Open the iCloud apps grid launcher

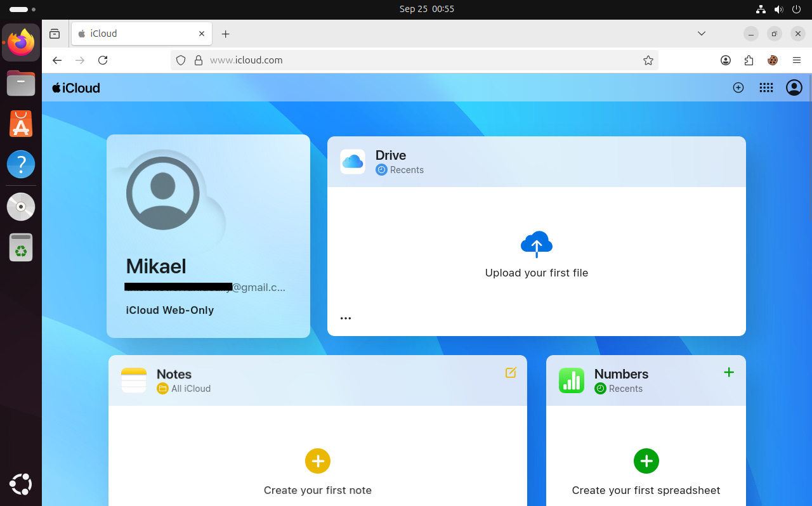(x=766, y=88)
